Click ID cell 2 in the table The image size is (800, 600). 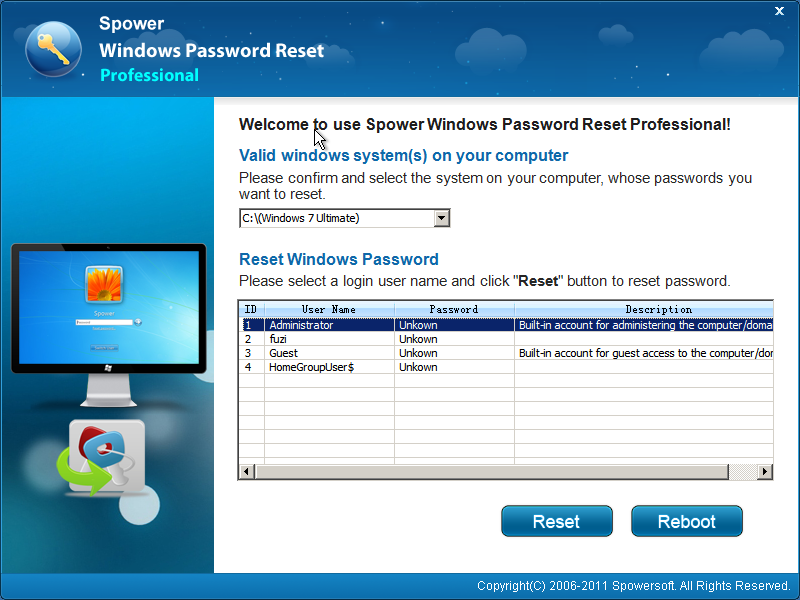point(252,339)
